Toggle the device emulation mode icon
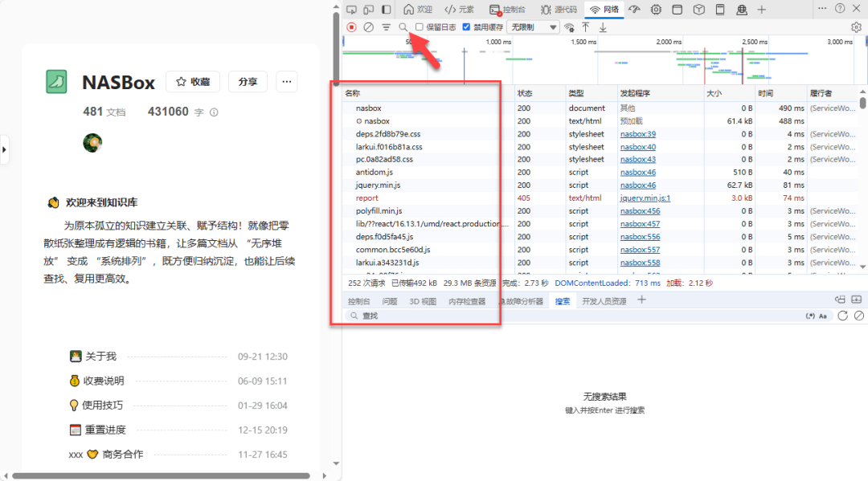 coord(370,9)
